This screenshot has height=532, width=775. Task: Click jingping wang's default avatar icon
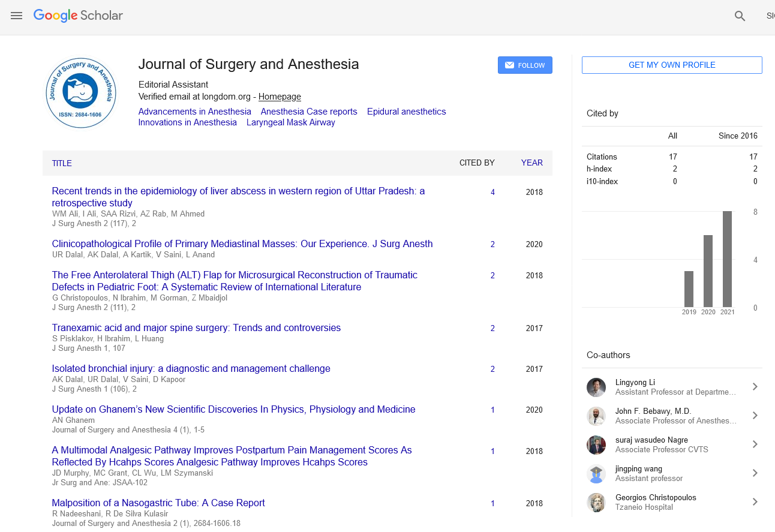596,474
